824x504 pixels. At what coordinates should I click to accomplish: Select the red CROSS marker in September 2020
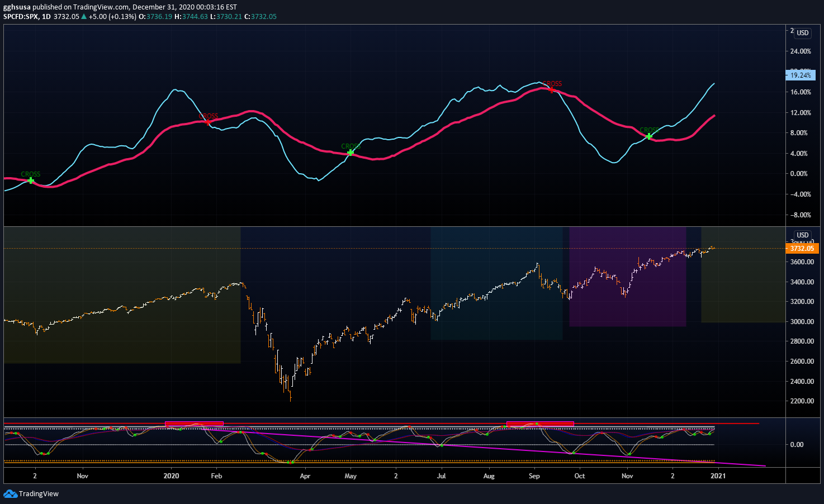pos(552,90)
